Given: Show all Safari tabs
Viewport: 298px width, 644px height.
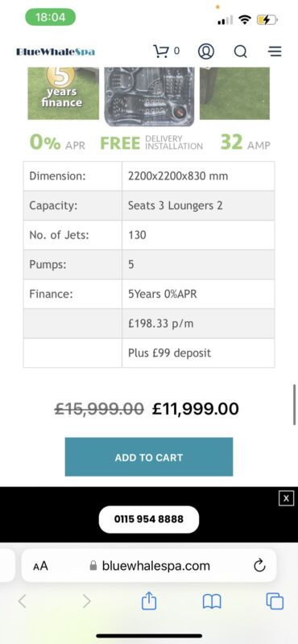Looking at the screenshot, I should click(275, 601).
